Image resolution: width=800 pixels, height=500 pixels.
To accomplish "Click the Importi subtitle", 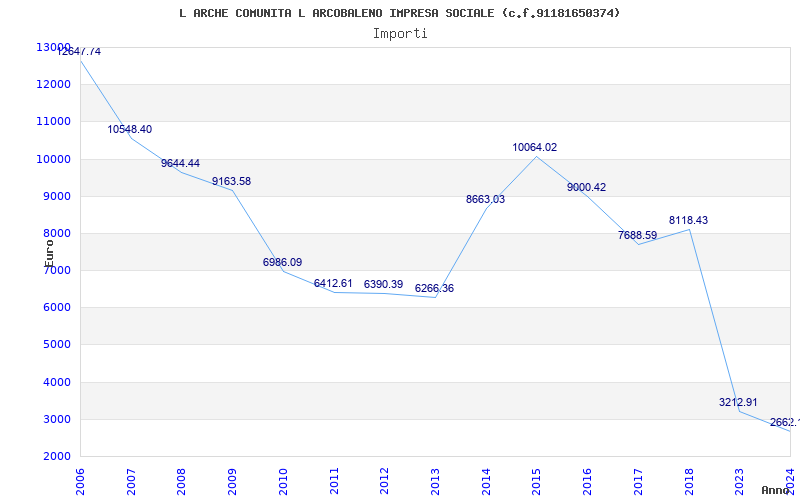I will click(400, 34).
